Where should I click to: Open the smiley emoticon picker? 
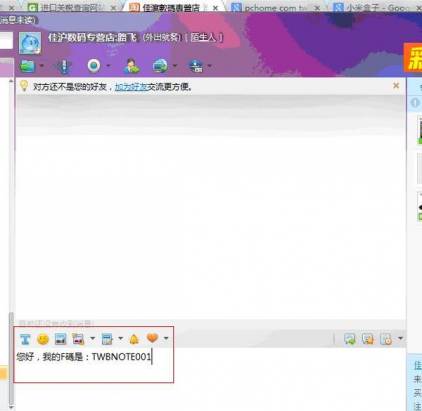coord(43,339)
